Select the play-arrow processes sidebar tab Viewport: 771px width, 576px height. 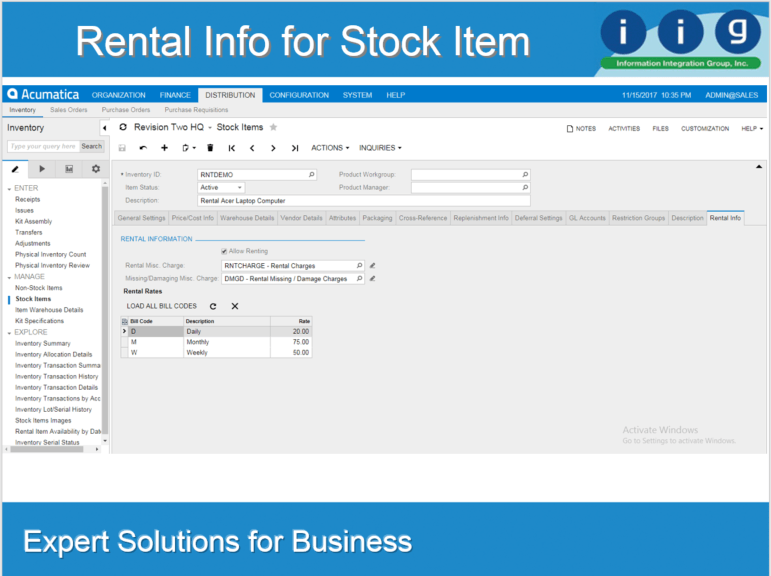click(42, 169)
